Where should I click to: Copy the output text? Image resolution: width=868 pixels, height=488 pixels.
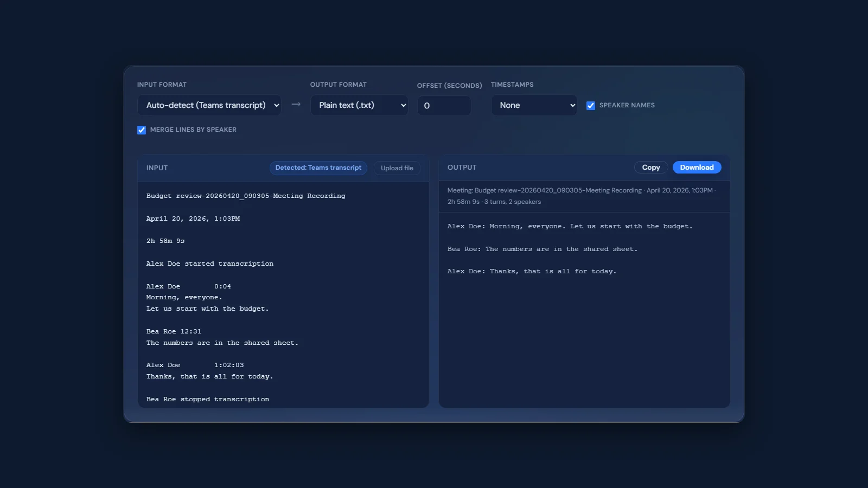click(x=651, y=168)
